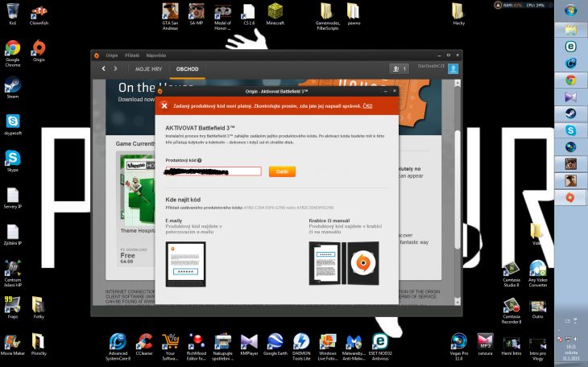This screenshot has width=588, height=367.
Task: Select the CCleaner desktop shortcut
Action: pos(144,344)
